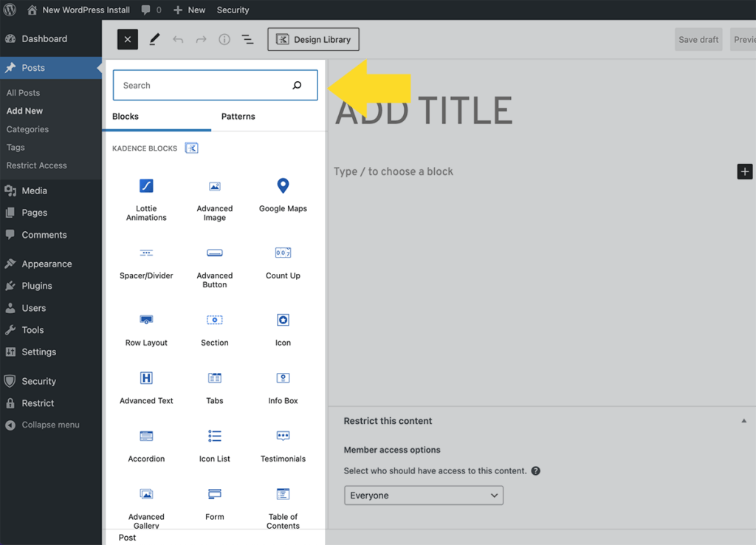Insert the Accordion block
This screenshot has width=756, height=545.
pyautogui.click(x=146, y=446)
